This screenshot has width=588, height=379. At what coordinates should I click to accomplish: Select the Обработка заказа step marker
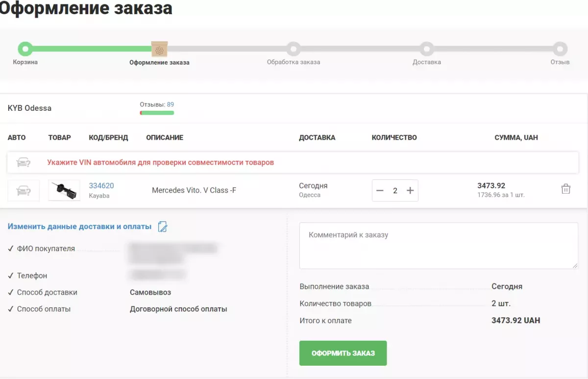pyautogui.click(x=293, y=49)
